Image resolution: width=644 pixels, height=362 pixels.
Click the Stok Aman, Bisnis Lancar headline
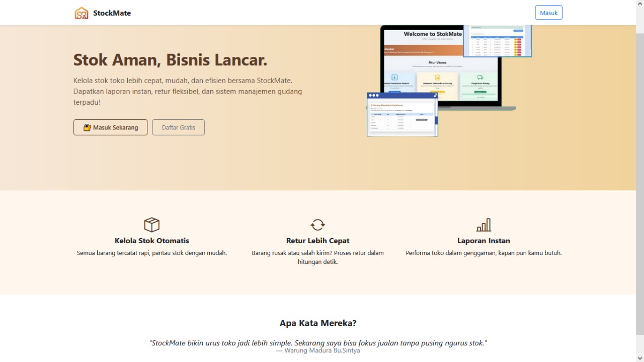coord(170,60)
